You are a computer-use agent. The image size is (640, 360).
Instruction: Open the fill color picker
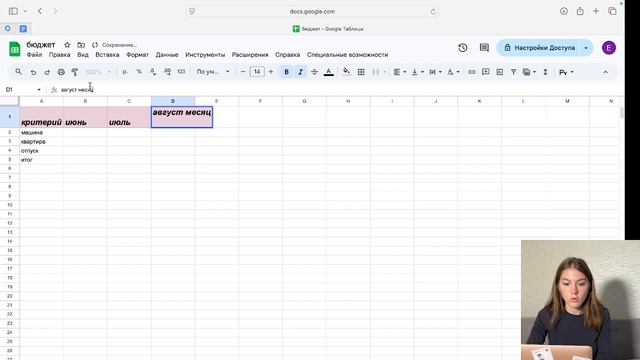coord(346,72)
